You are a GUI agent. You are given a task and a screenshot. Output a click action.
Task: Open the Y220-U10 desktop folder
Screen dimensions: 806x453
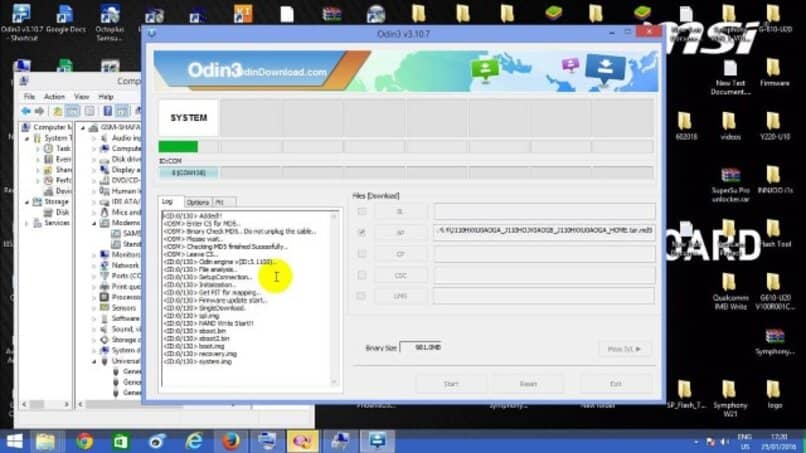pyautogui.click(x=774, y=126)
